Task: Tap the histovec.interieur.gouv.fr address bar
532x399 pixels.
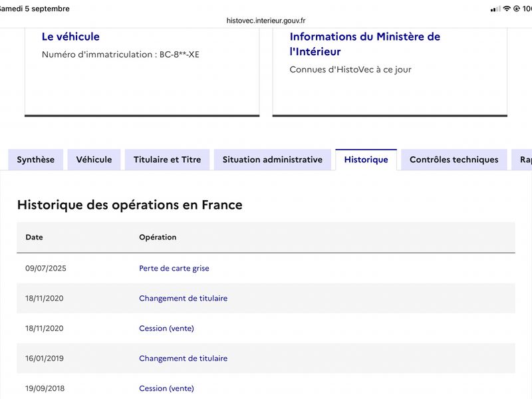Action: coord(266,21)
